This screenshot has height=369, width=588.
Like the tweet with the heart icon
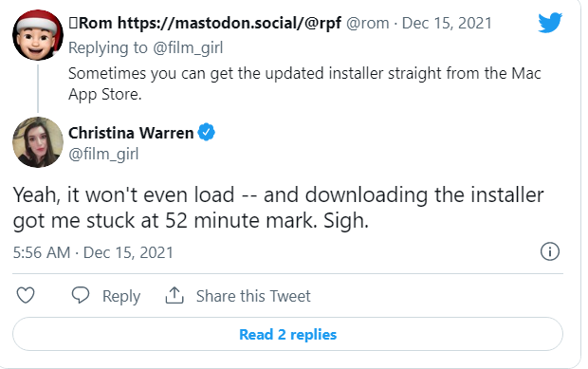click(26, 295)
